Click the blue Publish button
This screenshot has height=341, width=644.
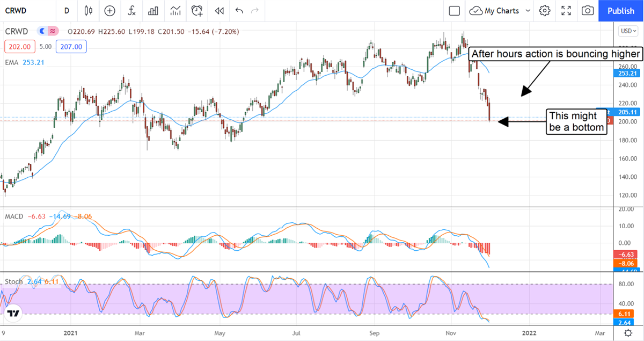tap(621, 11)
